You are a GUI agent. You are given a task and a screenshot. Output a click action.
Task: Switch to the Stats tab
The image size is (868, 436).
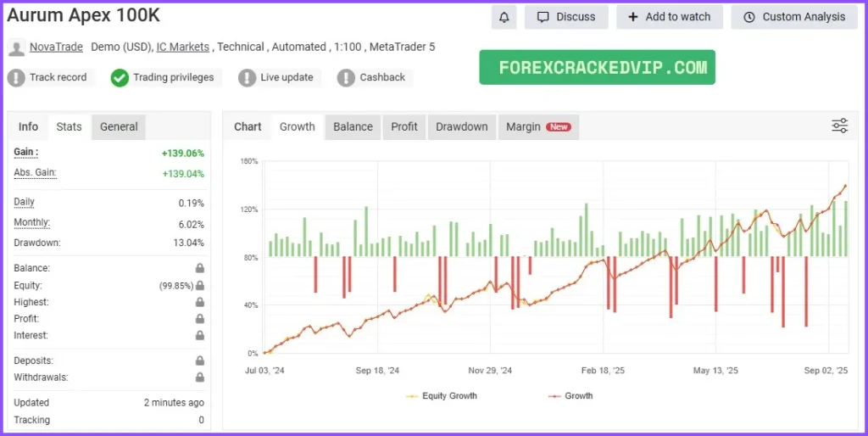(69, 126)
